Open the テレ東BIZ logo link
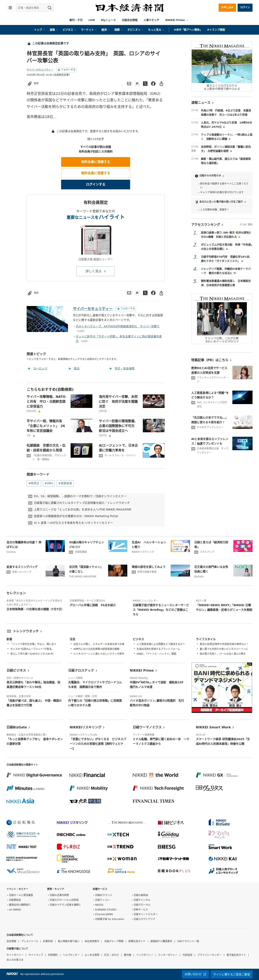 (68, 846)
